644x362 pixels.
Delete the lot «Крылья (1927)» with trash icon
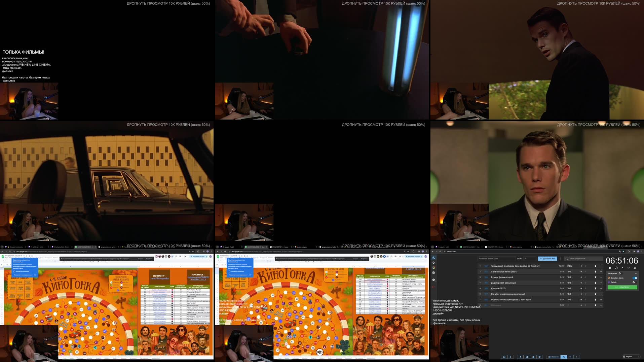pyautogui.click(x=595, y=288)
